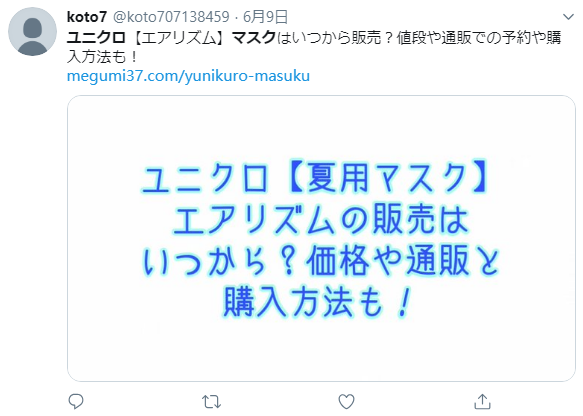Screen dimensions: 583x416
Task: Click the bold マスク word in tweet
Action: 254,38
